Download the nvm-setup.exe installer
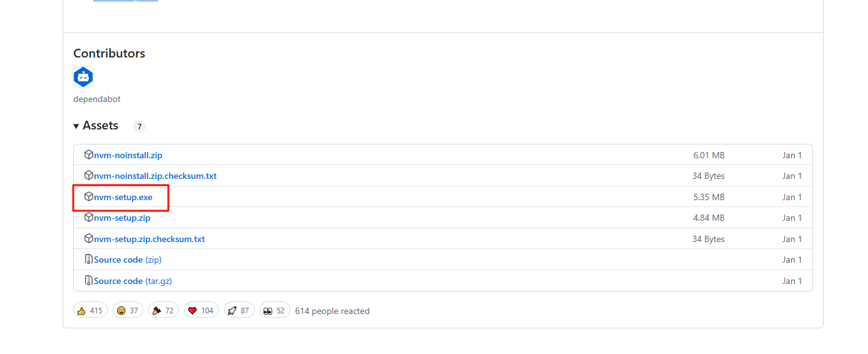 [123, 197]
